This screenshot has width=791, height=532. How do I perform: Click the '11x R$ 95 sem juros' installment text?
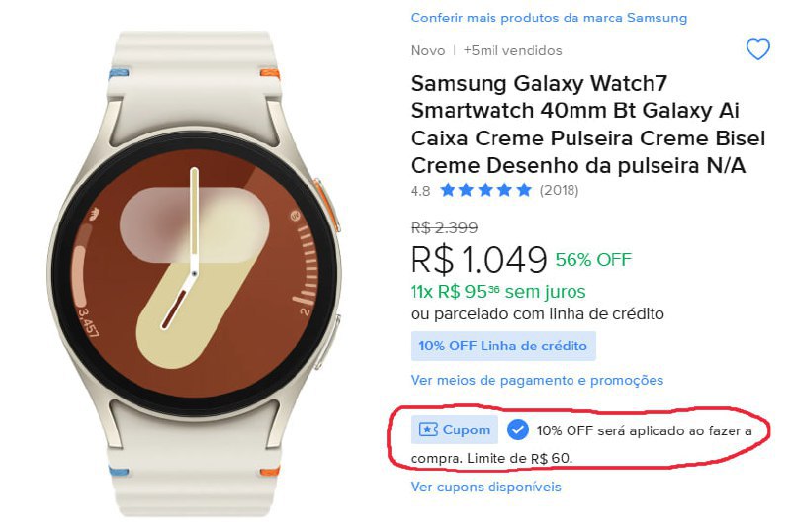point(498,291)
